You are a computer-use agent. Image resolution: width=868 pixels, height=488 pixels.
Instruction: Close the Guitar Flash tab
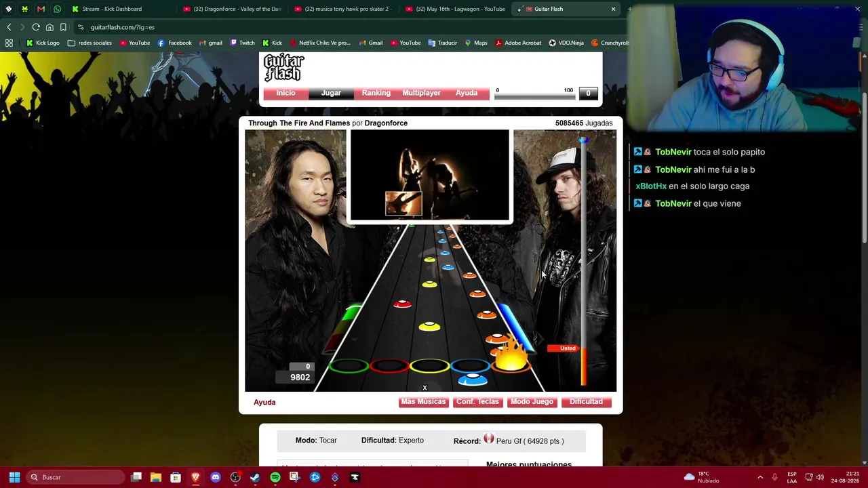coord(613,9)
